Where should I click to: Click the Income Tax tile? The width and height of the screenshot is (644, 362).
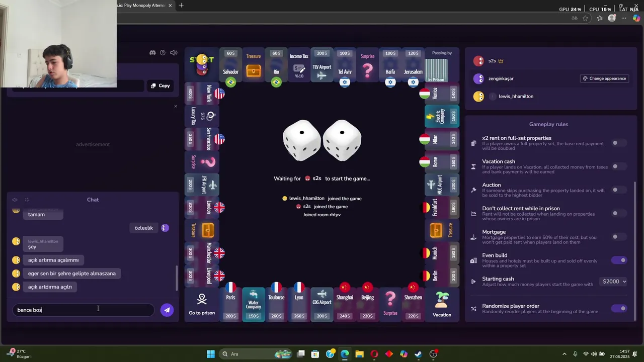tap(299, 65)
